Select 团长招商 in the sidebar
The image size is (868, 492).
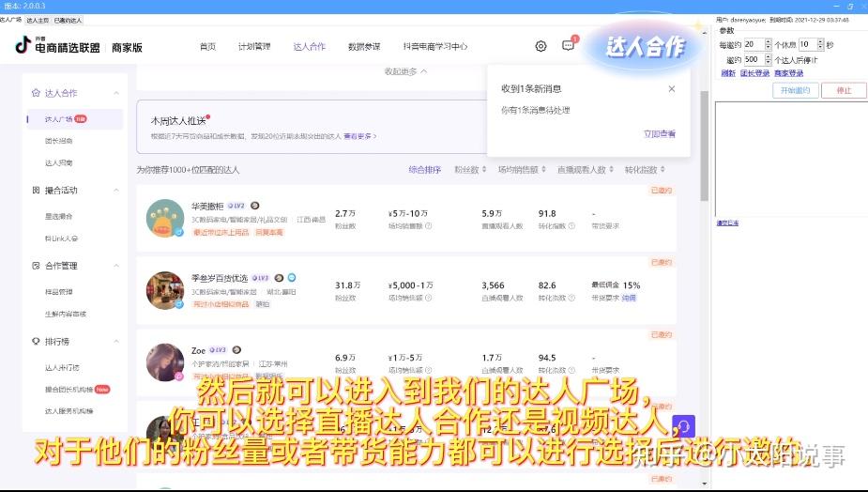[x=59, y=141]
